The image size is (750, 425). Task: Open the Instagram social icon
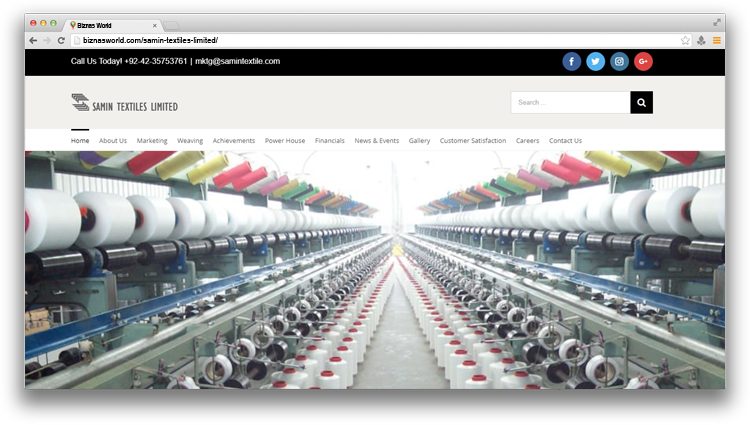pyautogui.click(x=619, y=61)
